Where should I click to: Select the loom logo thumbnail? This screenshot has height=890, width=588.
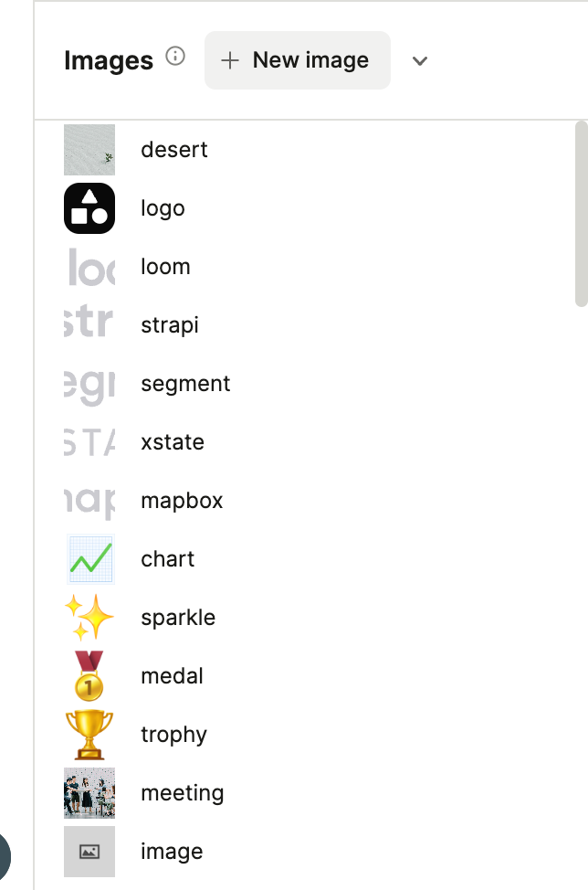click(89, 267)
